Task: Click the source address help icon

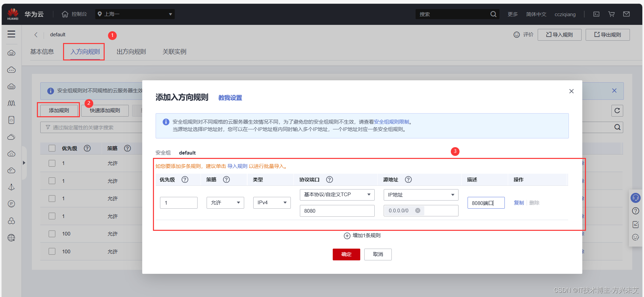Action: [408, 179]
